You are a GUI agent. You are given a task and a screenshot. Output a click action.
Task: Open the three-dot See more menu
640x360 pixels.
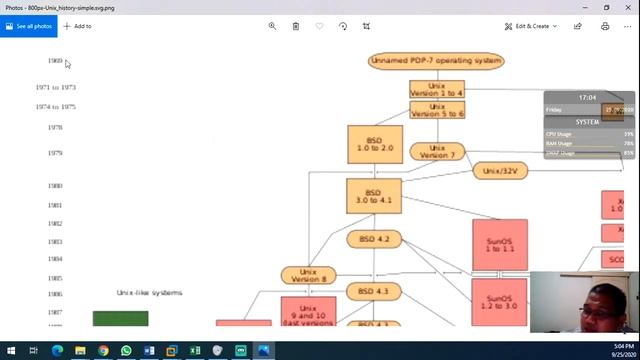pyautogui.click(x=627, y=26)
